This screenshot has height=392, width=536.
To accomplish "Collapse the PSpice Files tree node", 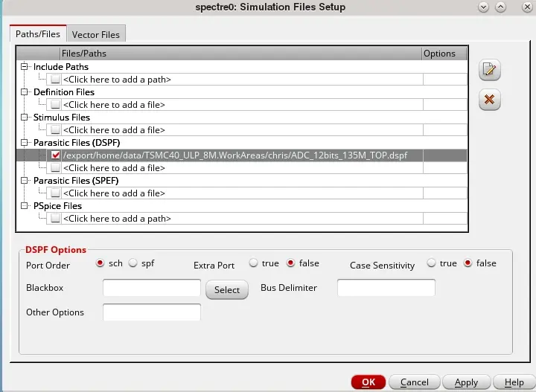I will tap(24, 205).
